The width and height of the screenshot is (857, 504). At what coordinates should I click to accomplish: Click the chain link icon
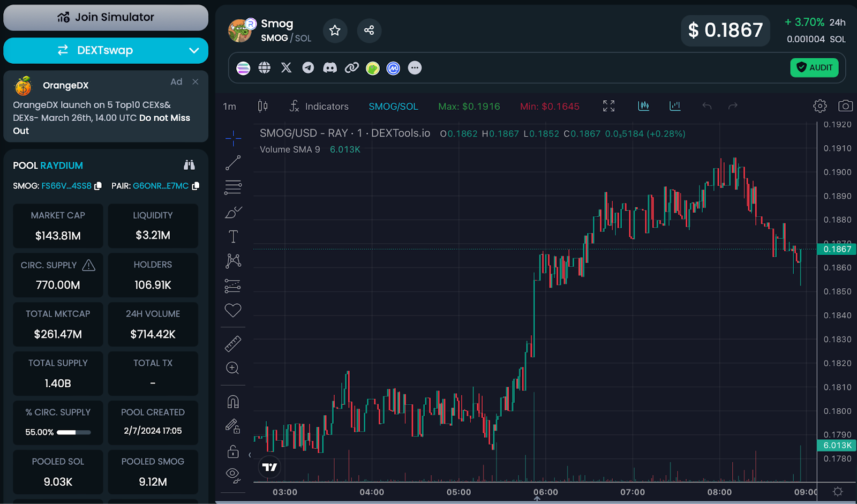(x=351, y=68)
